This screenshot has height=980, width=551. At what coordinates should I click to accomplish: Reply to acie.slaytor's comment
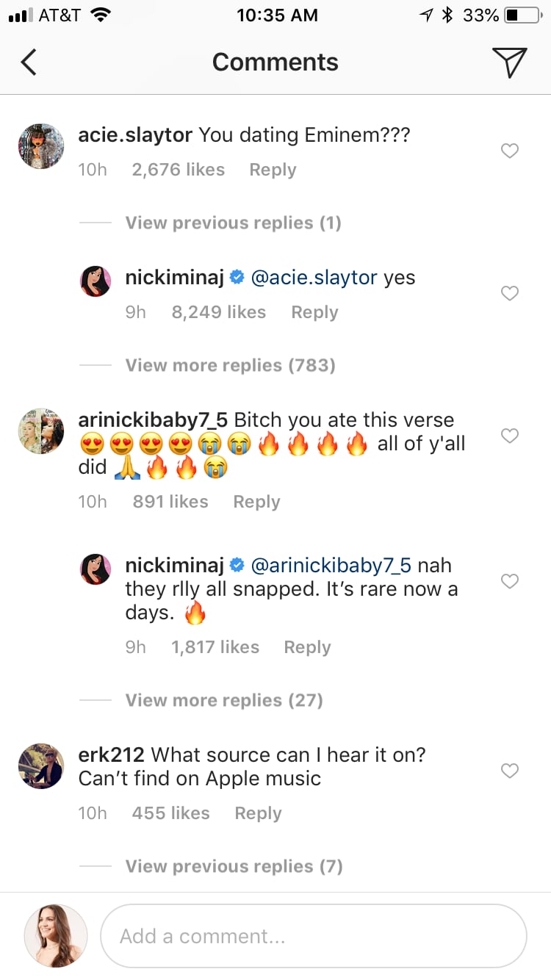click(273, 170)
